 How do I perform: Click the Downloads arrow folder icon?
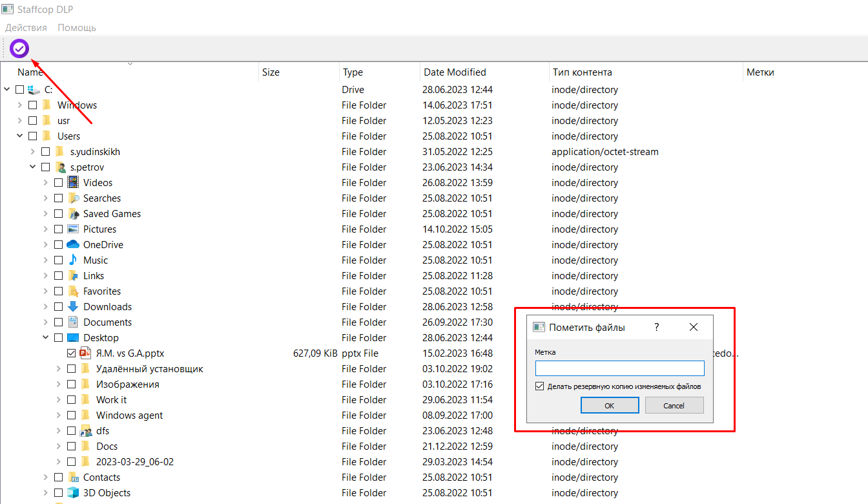click(73, 307)
